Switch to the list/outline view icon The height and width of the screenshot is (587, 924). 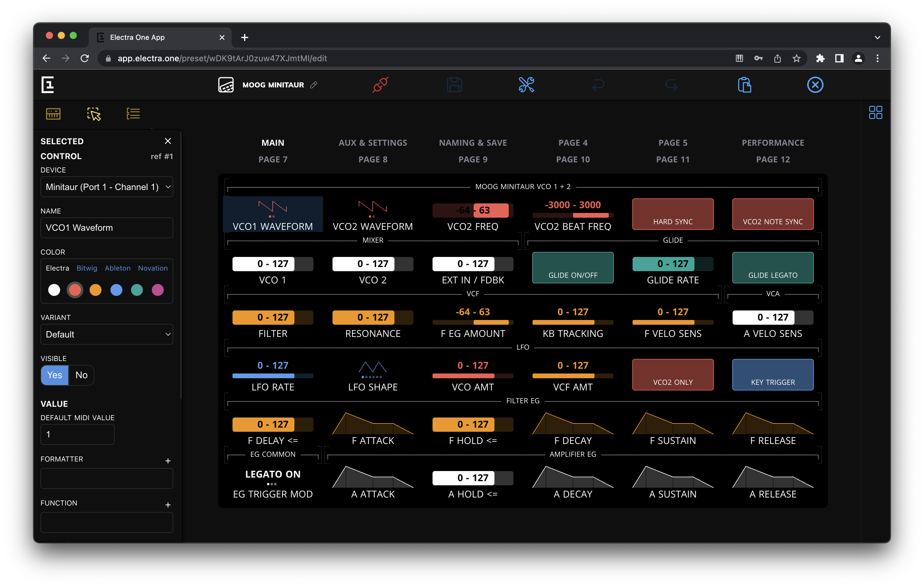[x=133, y=114]
